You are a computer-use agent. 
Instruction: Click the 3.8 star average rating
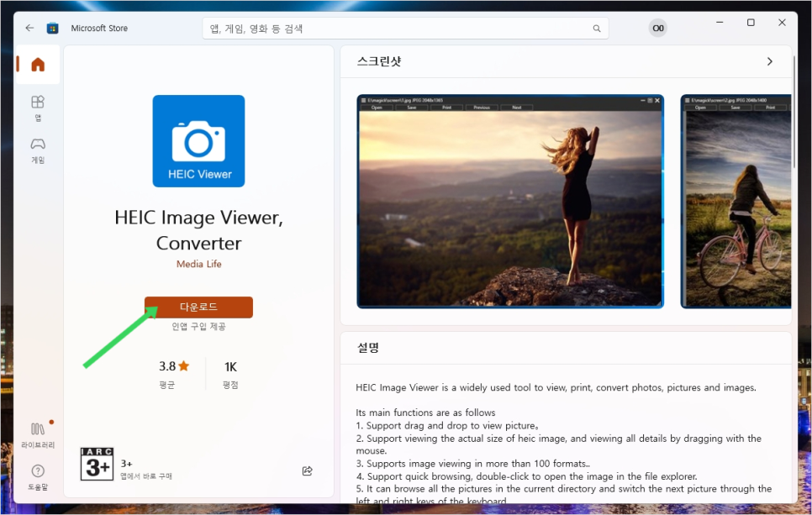[173, 366]
